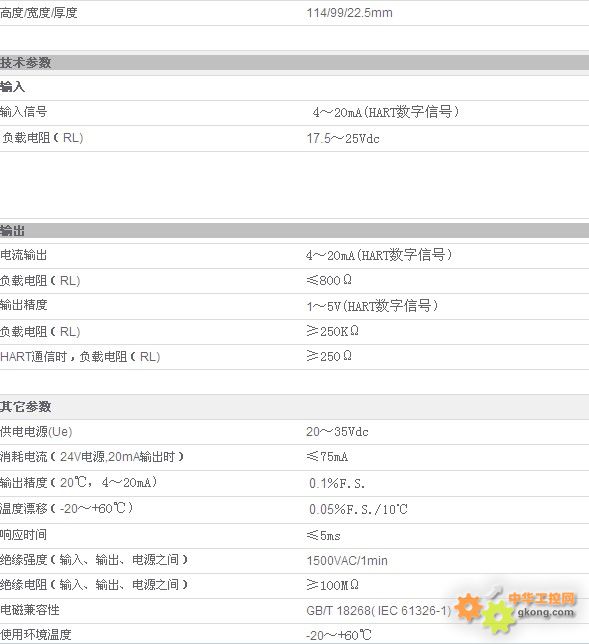Click the ≤800Ω load resistance value
Viewport: 589px width, 644px height.
329,280
